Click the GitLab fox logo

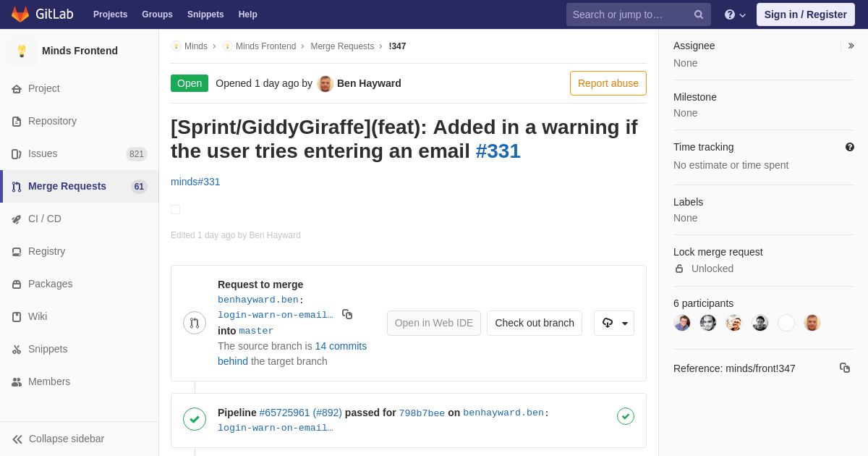20,14
